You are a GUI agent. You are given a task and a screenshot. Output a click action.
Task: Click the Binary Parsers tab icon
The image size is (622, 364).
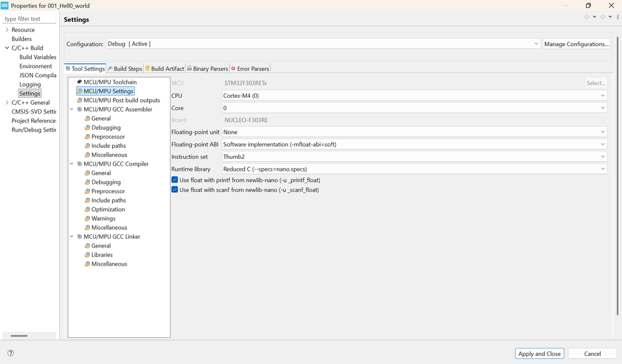(189, 68)
